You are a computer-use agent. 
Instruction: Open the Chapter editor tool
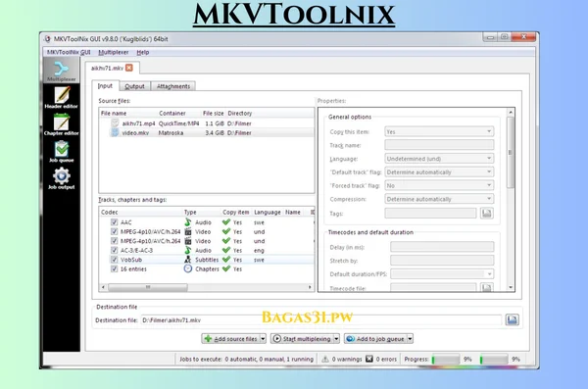click(61, 124)
